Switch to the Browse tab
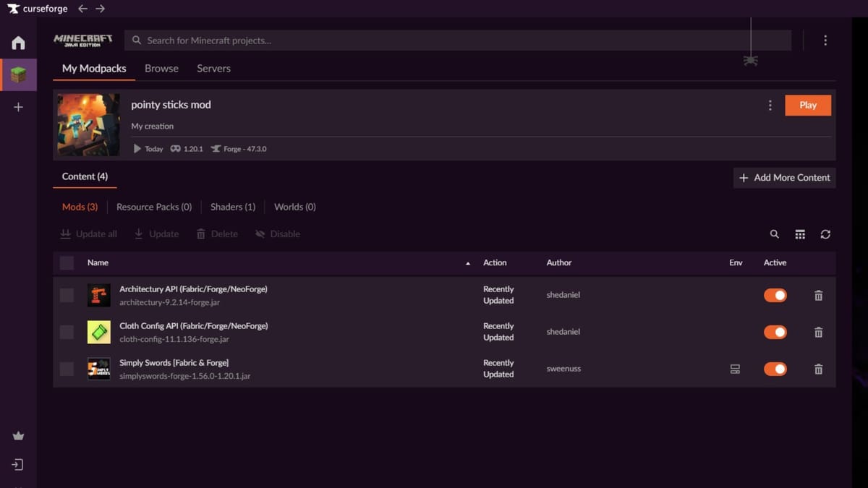This screenshot has width=868, height=488. click(x=161, y=69)
